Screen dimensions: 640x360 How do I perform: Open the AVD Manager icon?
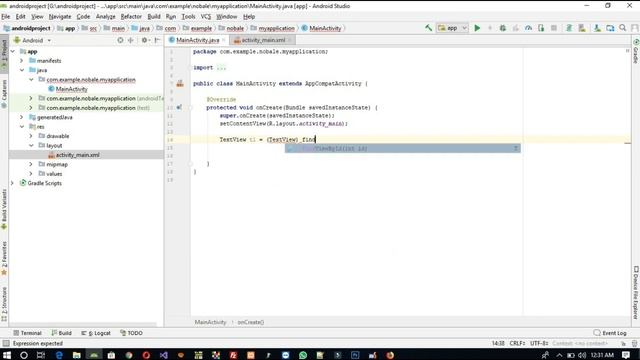(x=582, y=28)
